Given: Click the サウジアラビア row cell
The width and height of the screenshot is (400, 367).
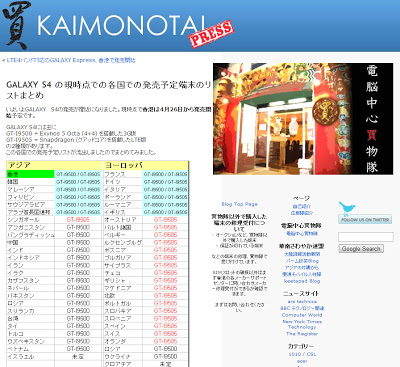Looking at the screenshot, I should [x=30, y=205].
